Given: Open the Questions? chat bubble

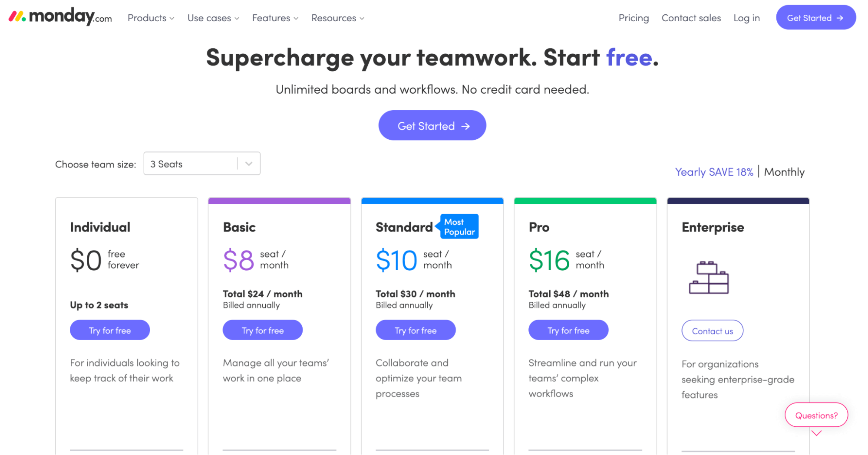Looking at the screenshot, I should [816, 415].
